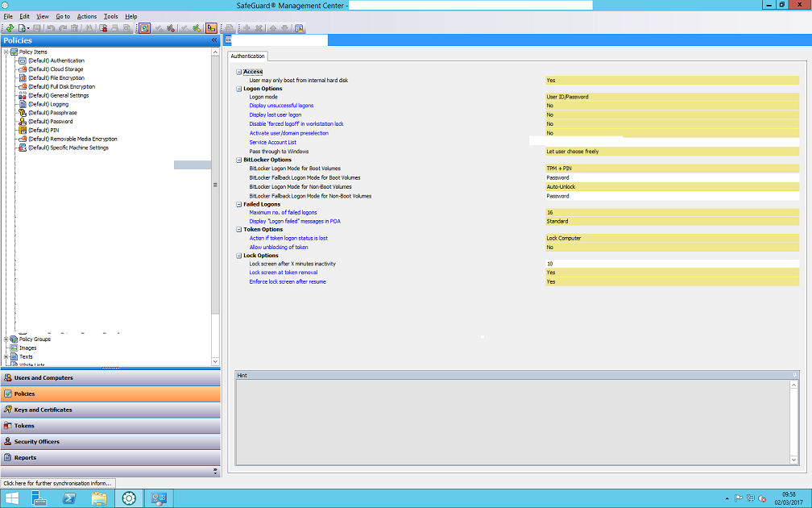Image resolution: width=812 pixels, height=508 pixels.
Task: Open the View menu
Action: (x=43, y=17)
